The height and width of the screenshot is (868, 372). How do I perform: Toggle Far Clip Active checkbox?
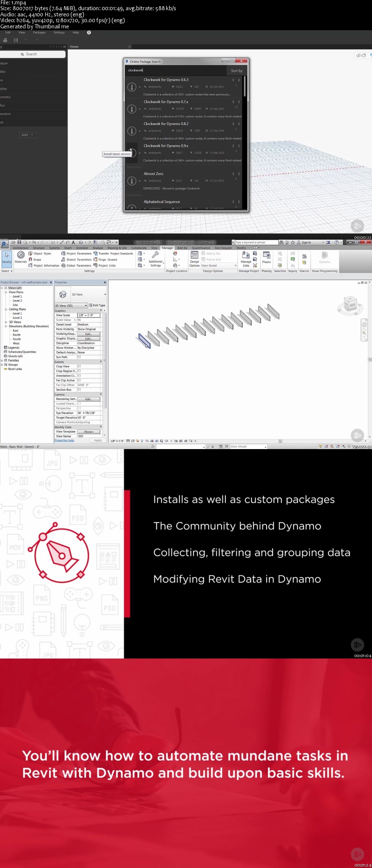(79, 380)
